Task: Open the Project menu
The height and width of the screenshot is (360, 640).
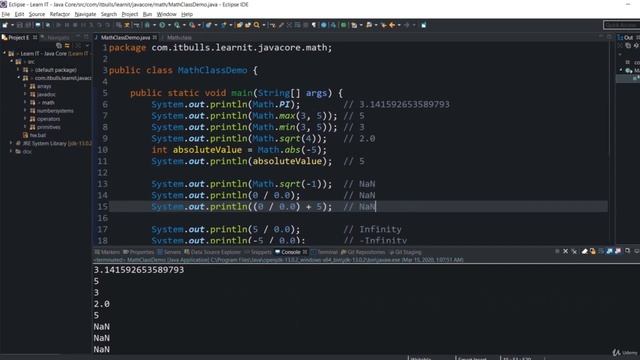Action: pos(130,14)
